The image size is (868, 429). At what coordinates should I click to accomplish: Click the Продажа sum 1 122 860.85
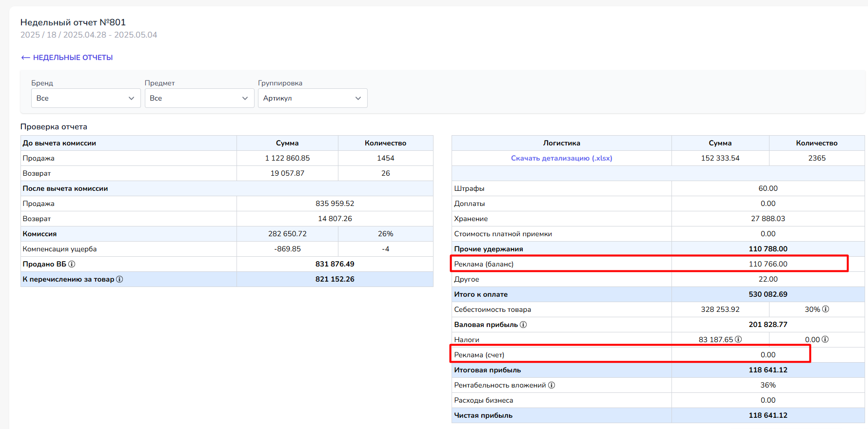287,158
